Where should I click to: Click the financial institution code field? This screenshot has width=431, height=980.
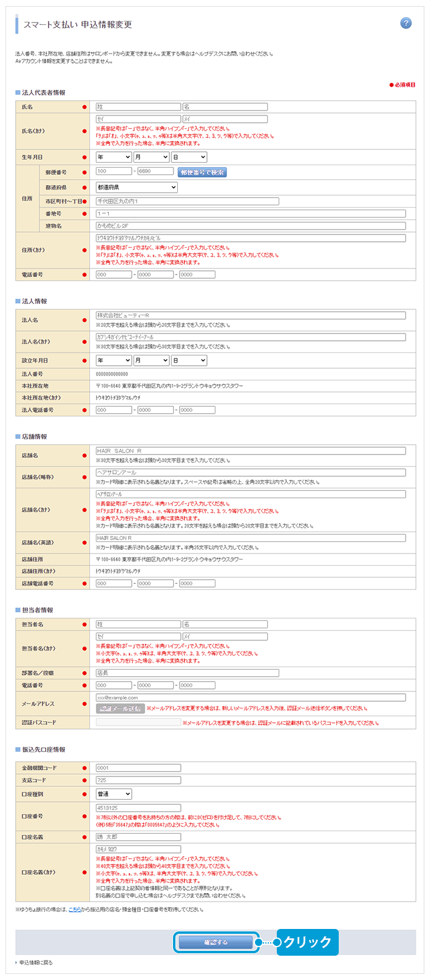[138, 768]
